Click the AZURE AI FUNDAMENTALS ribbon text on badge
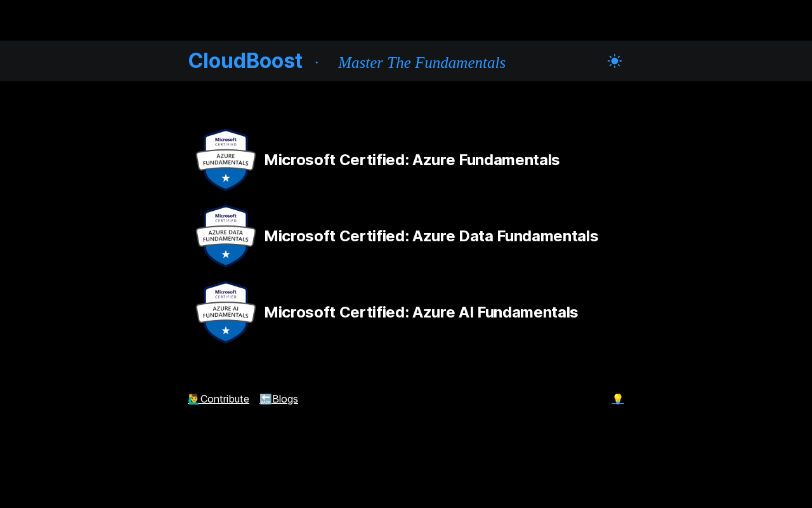Viewport: 812px width, 508px height. click(226, 312)
